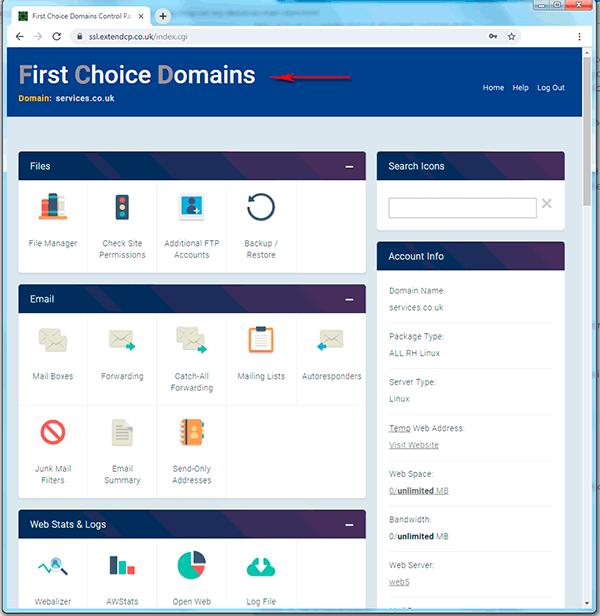The image size is (600, 616).
Task: Open the email Forwarding icon
Action: [122, 340]
